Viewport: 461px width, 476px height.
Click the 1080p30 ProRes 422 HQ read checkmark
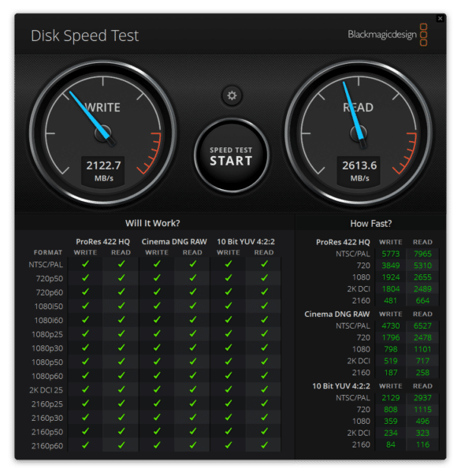coord(121,348)
